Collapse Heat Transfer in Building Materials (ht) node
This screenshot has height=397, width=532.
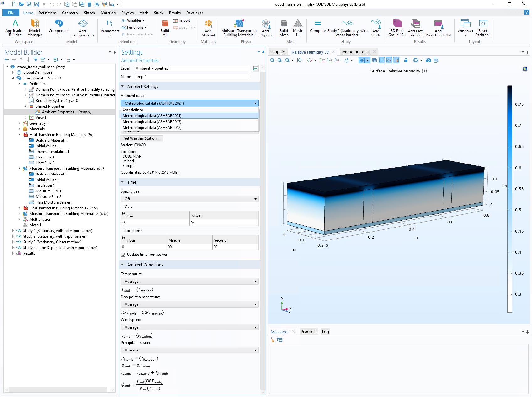[x=19, y=135]
